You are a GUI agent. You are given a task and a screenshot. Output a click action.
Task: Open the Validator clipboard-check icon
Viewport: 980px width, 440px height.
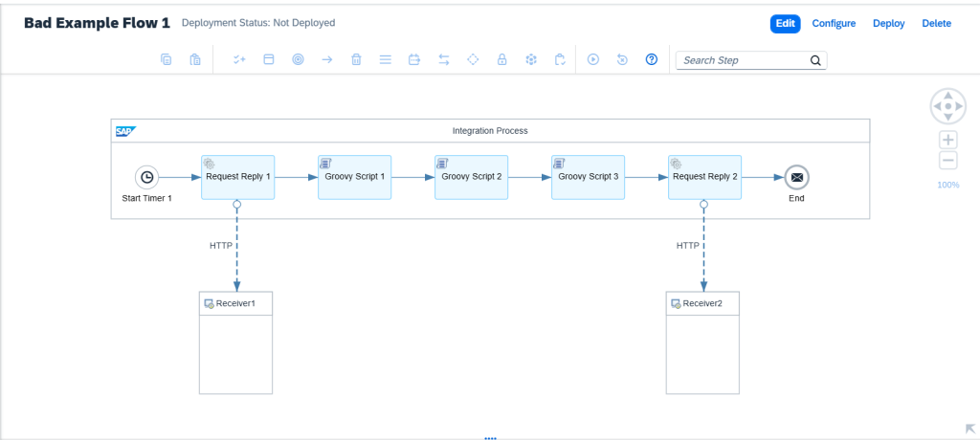point(560,60)
